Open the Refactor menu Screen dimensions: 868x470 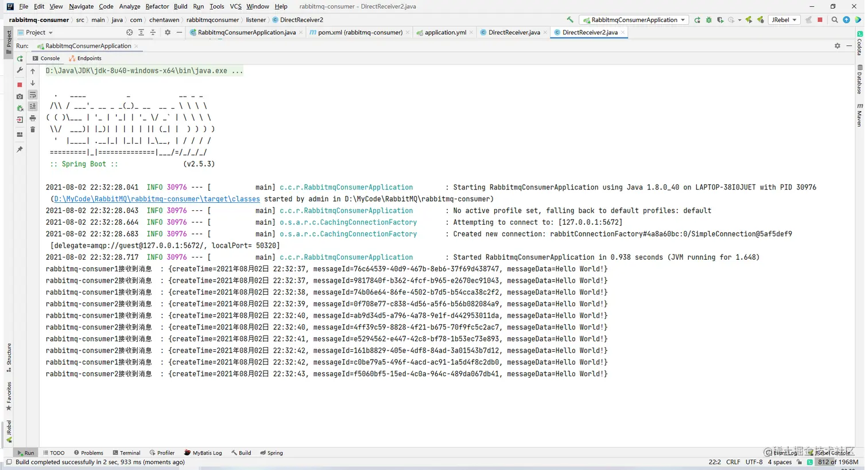pos(157,6)
